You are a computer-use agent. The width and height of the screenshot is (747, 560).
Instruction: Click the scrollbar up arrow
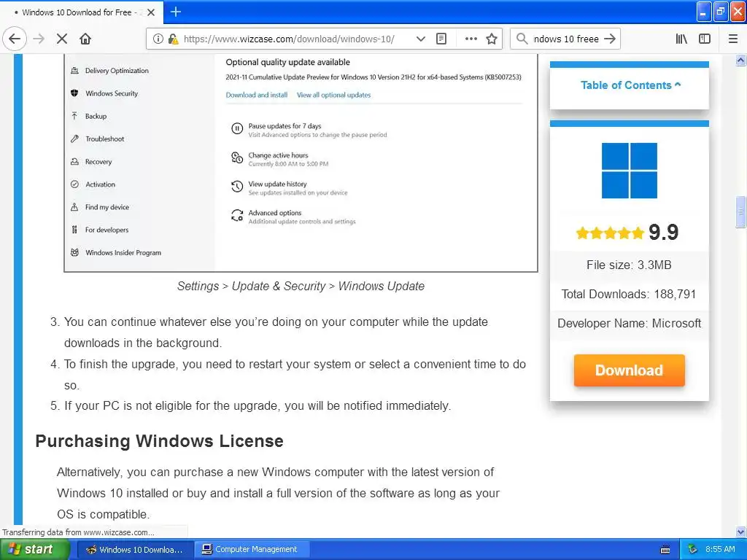tap(740, 60)
